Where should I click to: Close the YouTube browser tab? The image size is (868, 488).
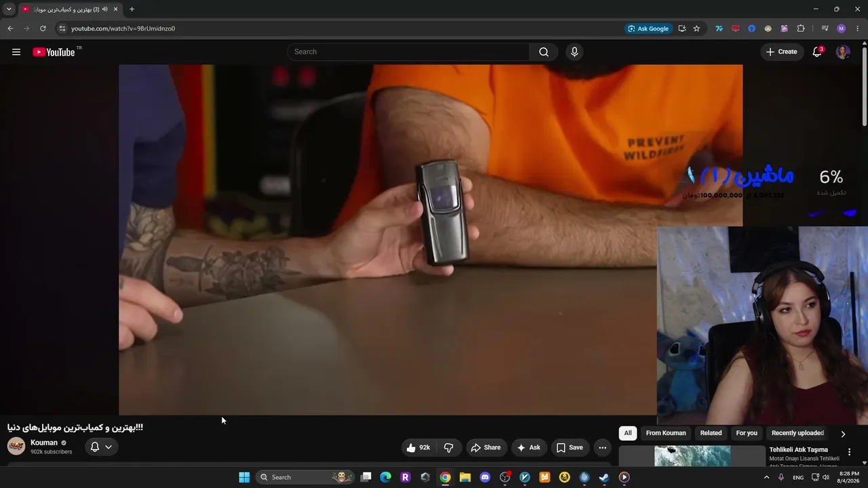tap(115, 9)
